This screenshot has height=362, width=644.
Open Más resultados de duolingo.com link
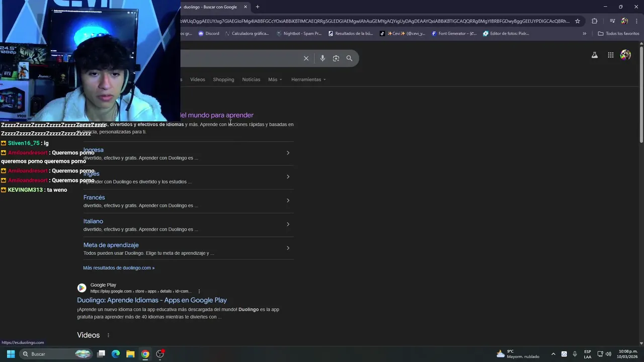pos(119,268)
